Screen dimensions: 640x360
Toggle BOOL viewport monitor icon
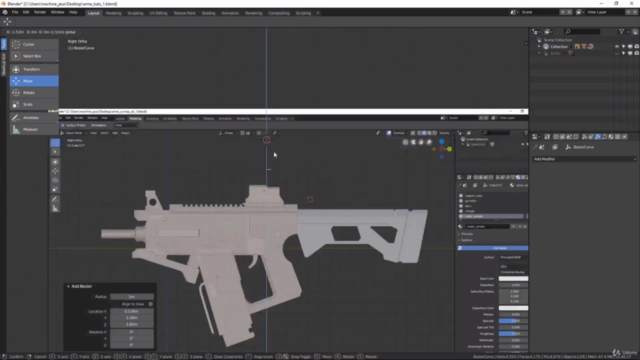coord(630,53)
